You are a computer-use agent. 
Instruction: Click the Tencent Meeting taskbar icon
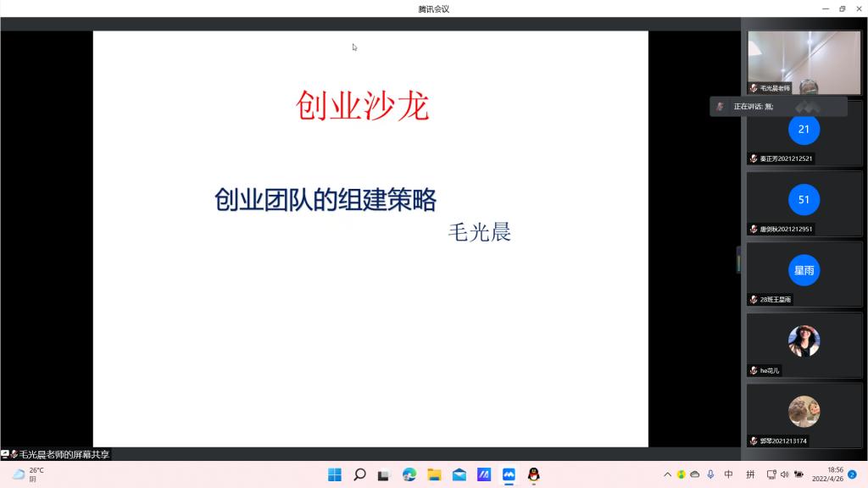509,474
